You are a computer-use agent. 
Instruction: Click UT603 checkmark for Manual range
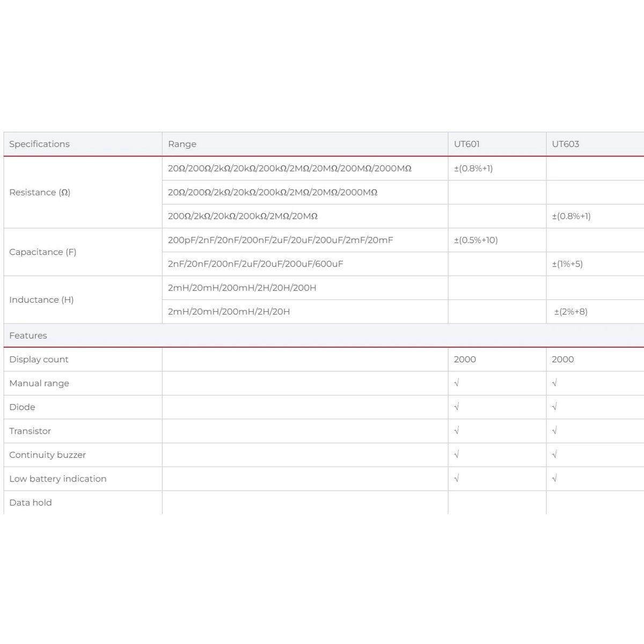coord(554,383)
